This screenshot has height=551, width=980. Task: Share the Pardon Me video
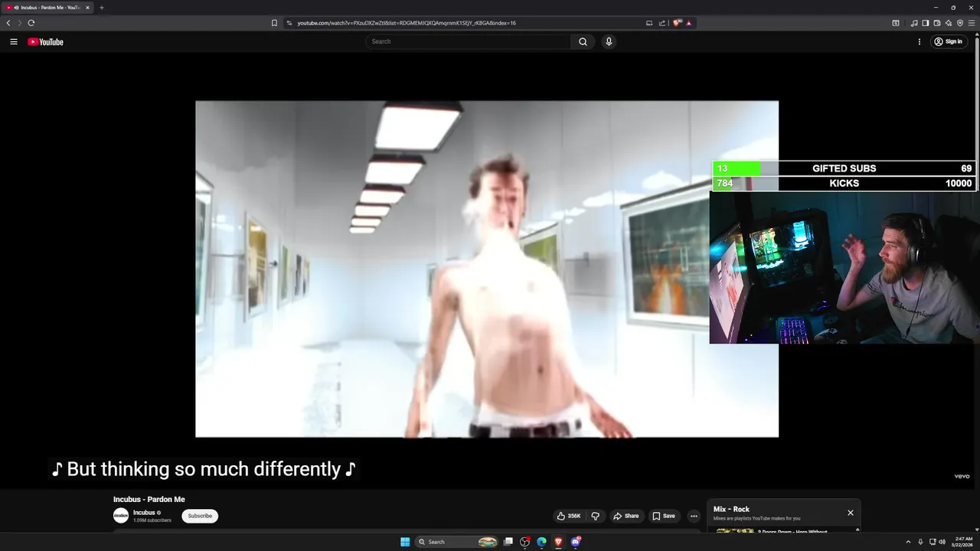[x=626, y=516]
